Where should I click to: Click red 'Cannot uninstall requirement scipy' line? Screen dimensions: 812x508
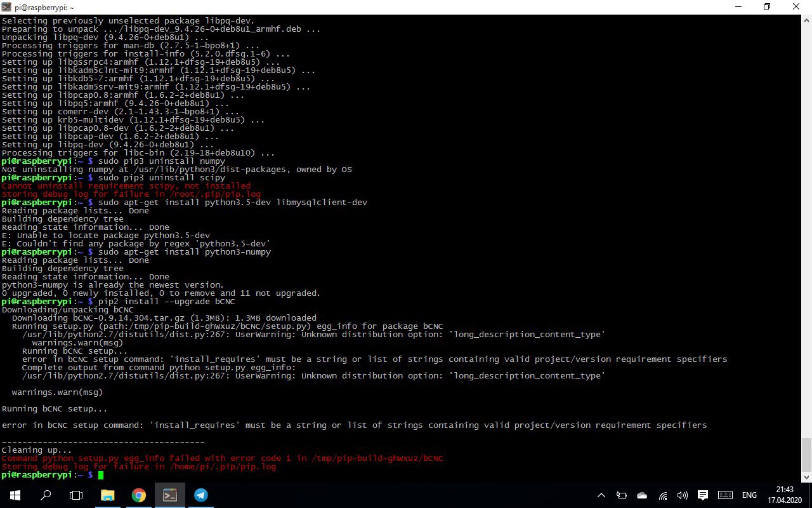pyautogui.click(x=126, y=186)
